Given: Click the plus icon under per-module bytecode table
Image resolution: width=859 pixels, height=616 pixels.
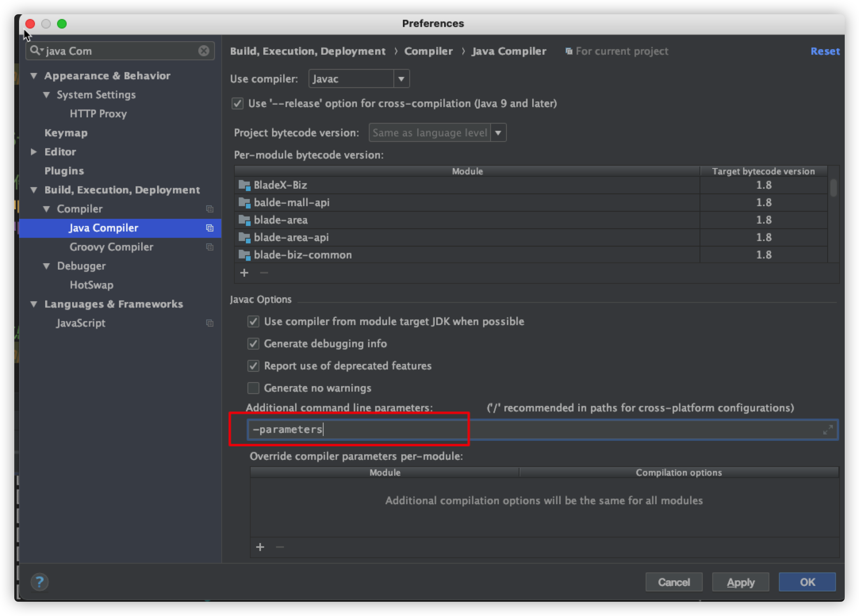Looking at the screenshot, I should [x=244, y=273].
